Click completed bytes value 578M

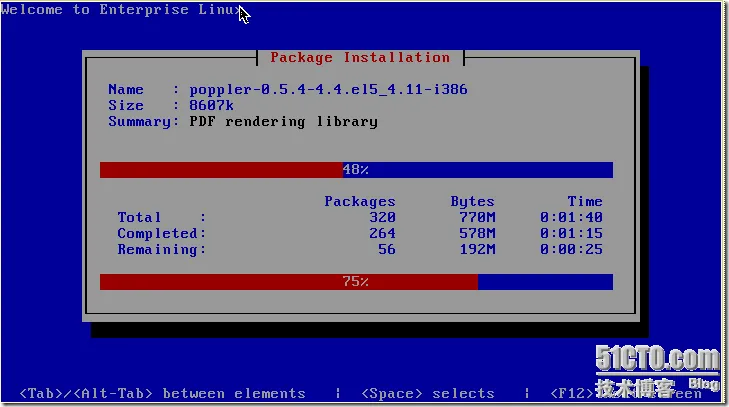click(x=477, y=234)
